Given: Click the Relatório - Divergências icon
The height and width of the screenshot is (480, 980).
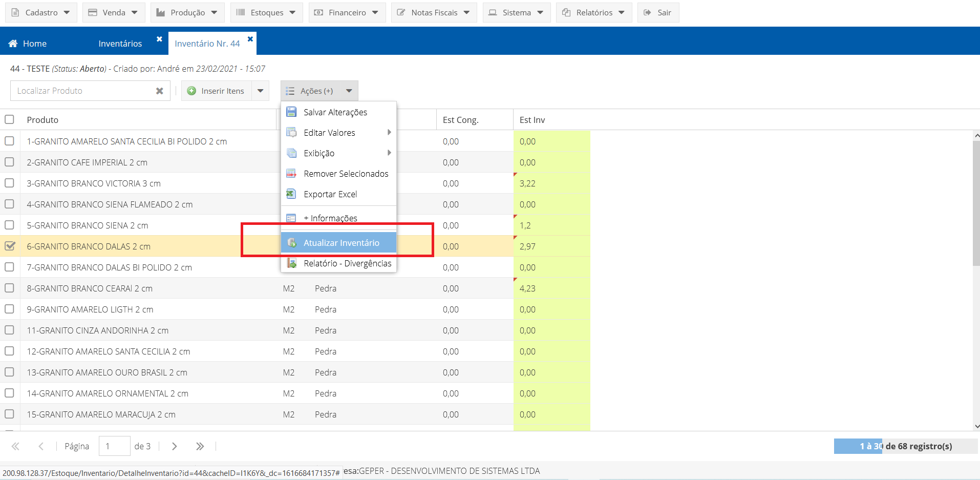Looking at the screenshot, I should [292, 263].
